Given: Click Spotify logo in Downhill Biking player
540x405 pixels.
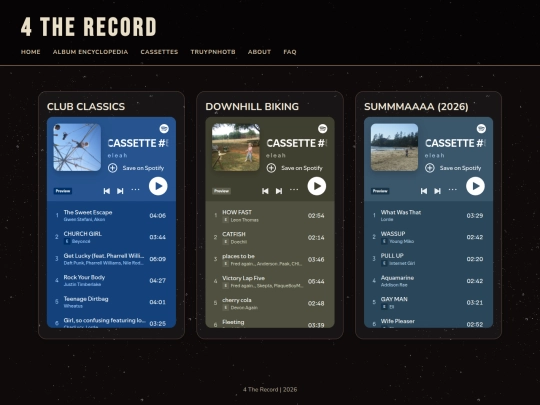Looking at the screenshot, I should click(x=323, y=129).
